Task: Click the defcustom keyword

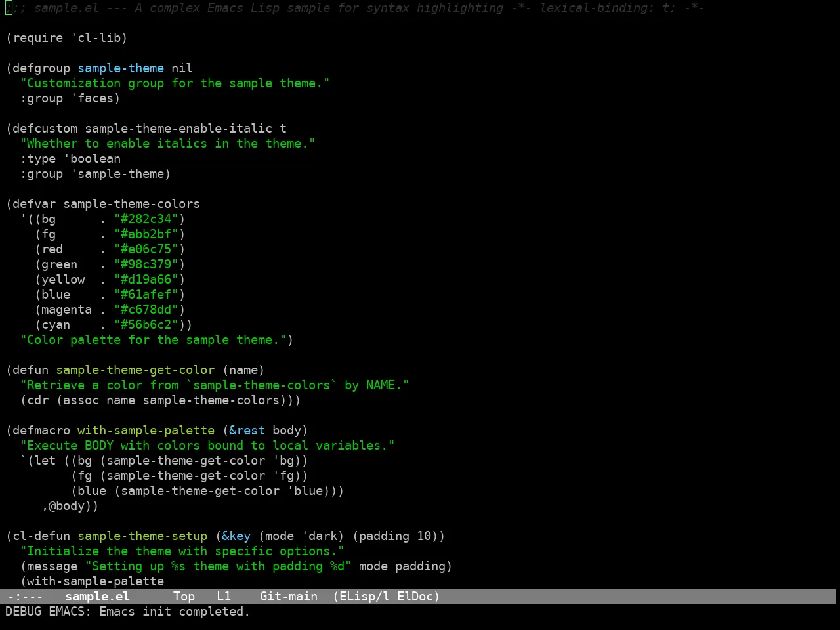Action: click(45, 129)
